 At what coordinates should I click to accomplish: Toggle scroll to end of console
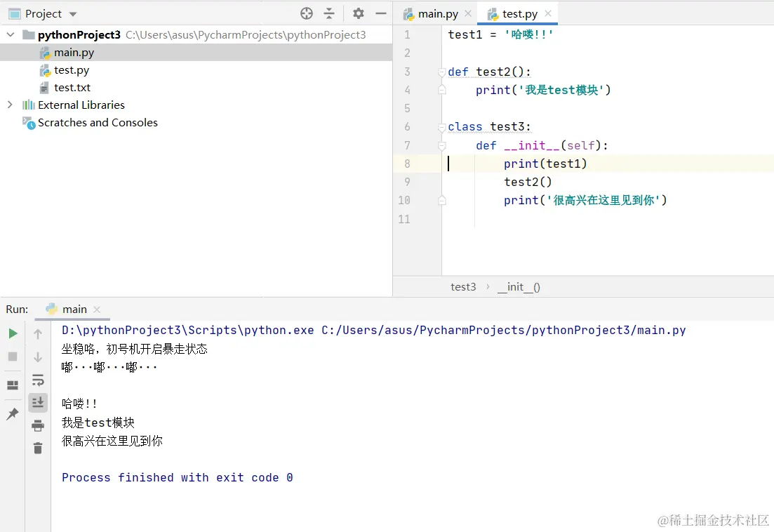pos(37,403)
